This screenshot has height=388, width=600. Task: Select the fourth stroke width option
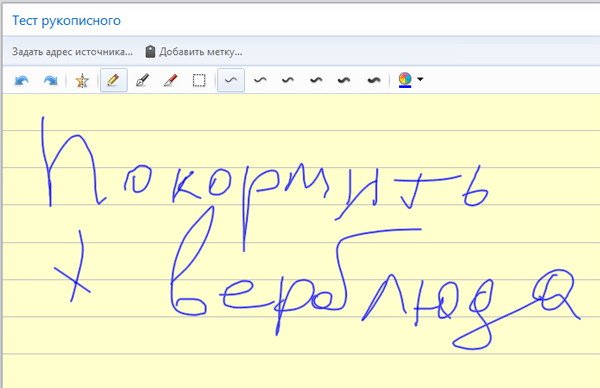pos(316,80)
